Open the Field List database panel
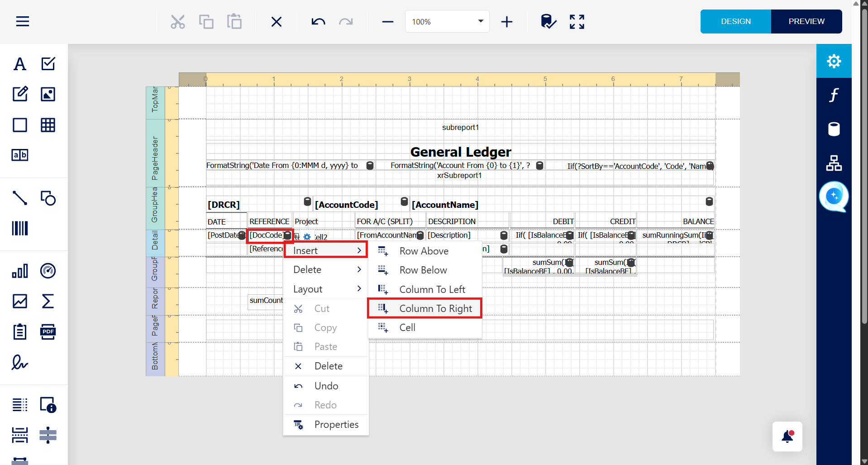The width and height of the screenshot is (868, 465). point(834,129)
